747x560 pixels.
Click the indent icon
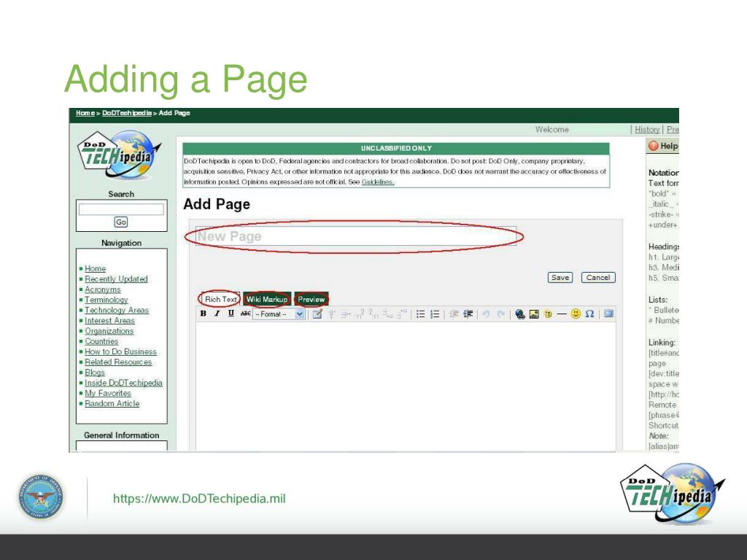pyautogui.click(x=468, y=314)
